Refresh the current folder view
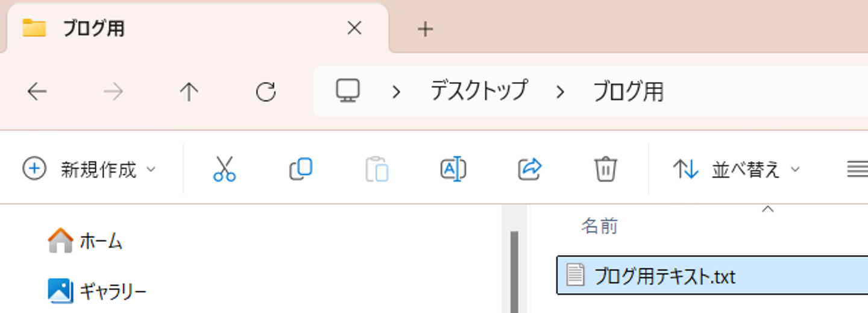The width and height of the screenshot is (868, 313). (x=266, y=92)
